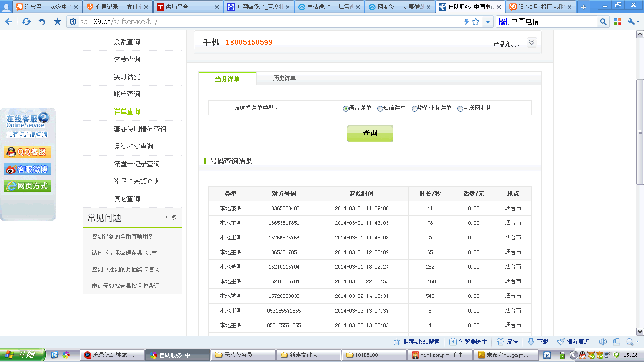Click the green 查询 button

(370, 133)
